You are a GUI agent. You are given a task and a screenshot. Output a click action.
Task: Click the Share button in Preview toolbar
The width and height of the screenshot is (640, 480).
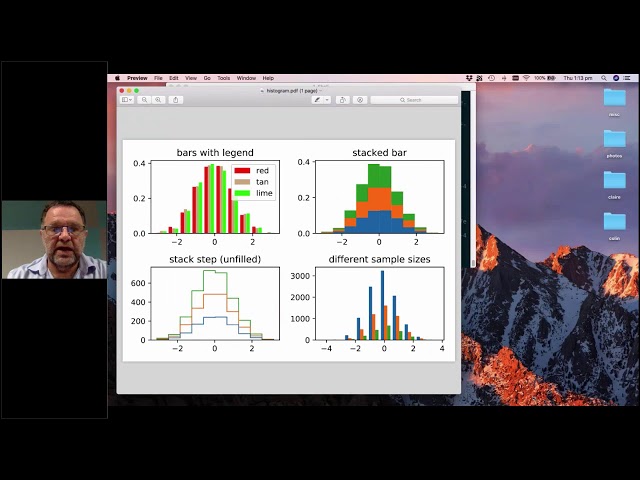(x=176, y=100)
